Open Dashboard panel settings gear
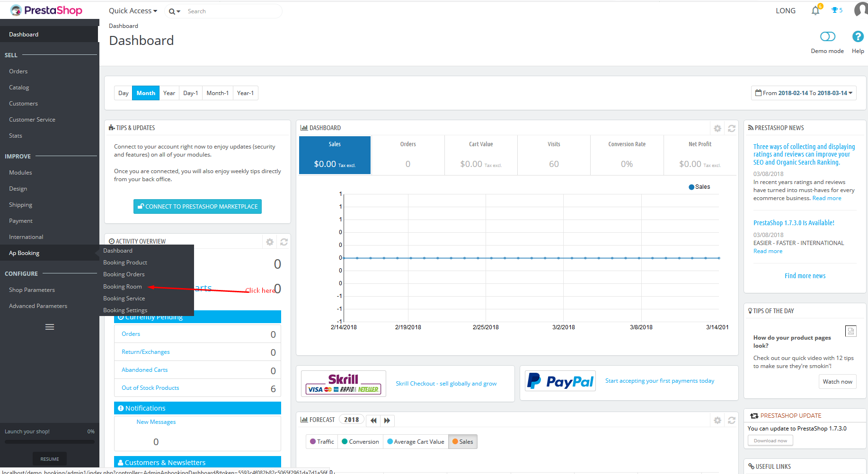The height and width of the screenshot is (474, 868). (717, 128)
